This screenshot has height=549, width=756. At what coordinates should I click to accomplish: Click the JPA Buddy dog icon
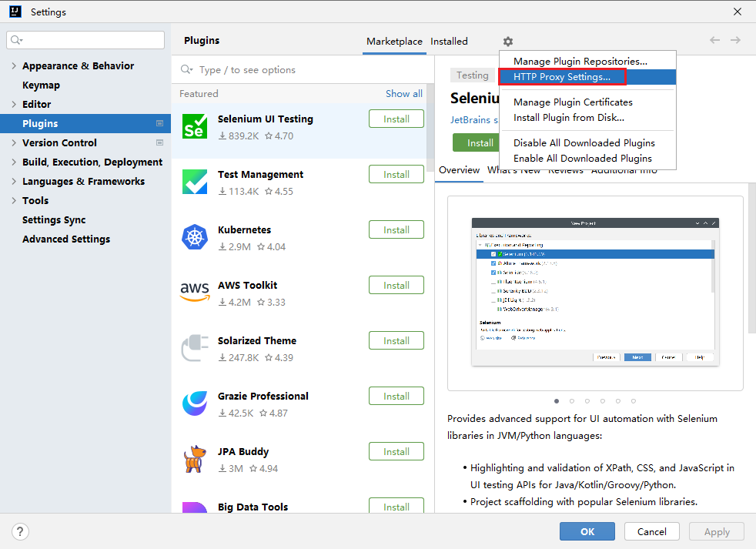195,459
